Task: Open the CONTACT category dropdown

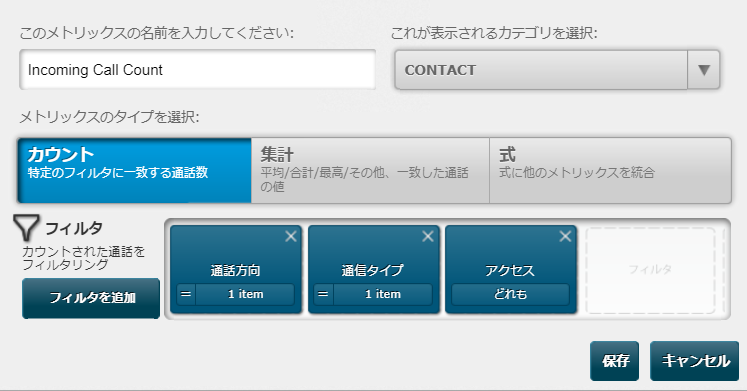Action: pyautogui.click(x=557, y=70)
